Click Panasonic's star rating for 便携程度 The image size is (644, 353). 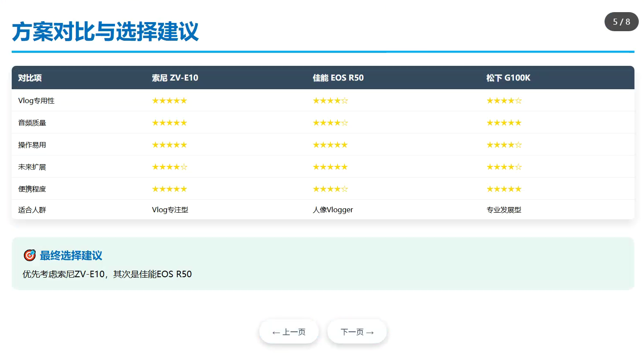(x=504, y=189)
